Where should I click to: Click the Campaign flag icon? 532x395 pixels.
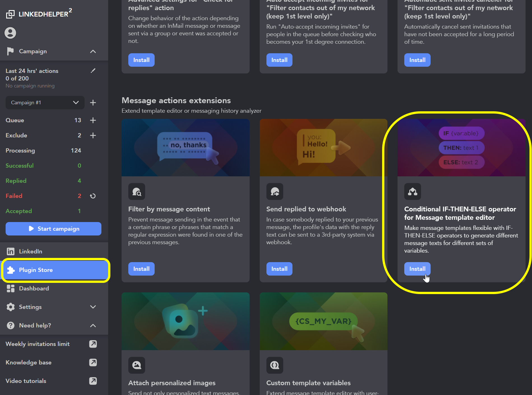tap(10, 51)
